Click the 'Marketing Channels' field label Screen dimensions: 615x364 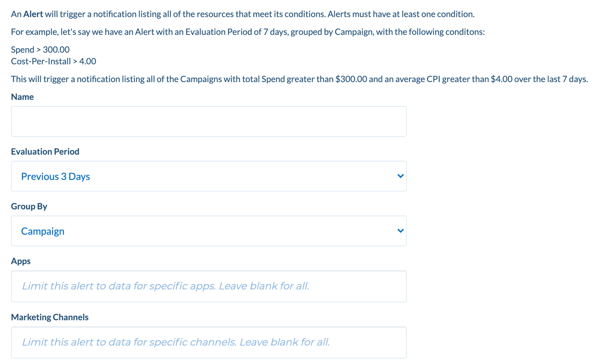click(50, 317)
